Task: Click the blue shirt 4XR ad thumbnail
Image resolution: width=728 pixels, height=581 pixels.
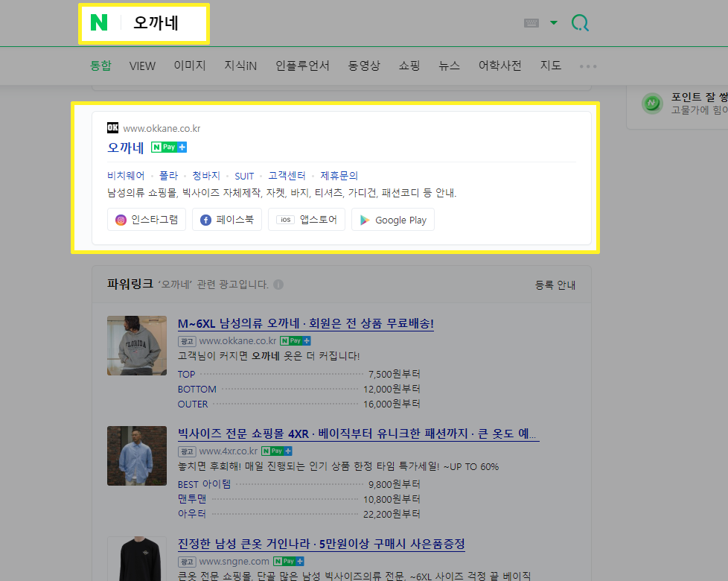Action: (137, 456)
